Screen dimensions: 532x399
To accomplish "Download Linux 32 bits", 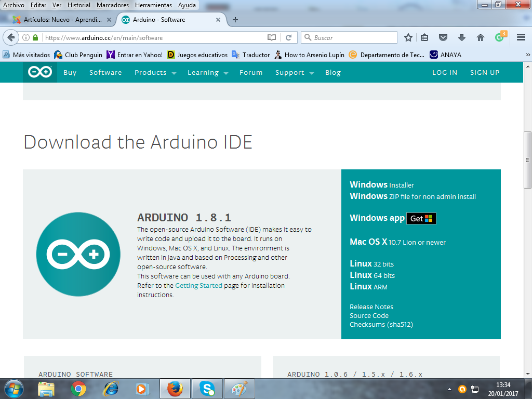I will point(371,263).
